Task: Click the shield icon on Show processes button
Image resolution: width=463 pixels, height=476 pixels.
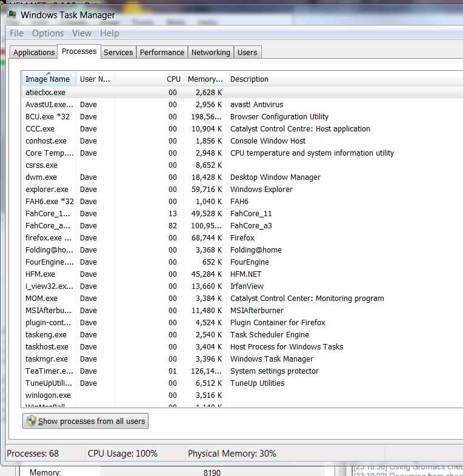Action: [x=31, y=421]
